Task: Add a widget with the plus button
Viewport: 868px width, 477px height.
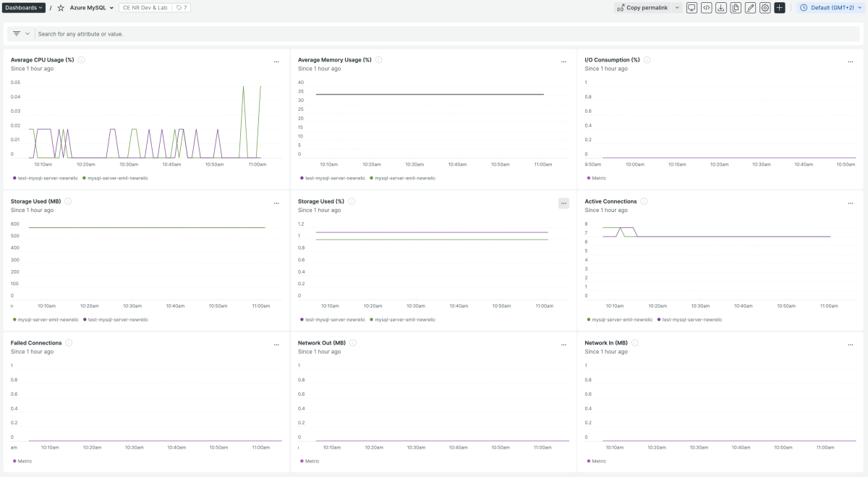Action: [779, 8]
